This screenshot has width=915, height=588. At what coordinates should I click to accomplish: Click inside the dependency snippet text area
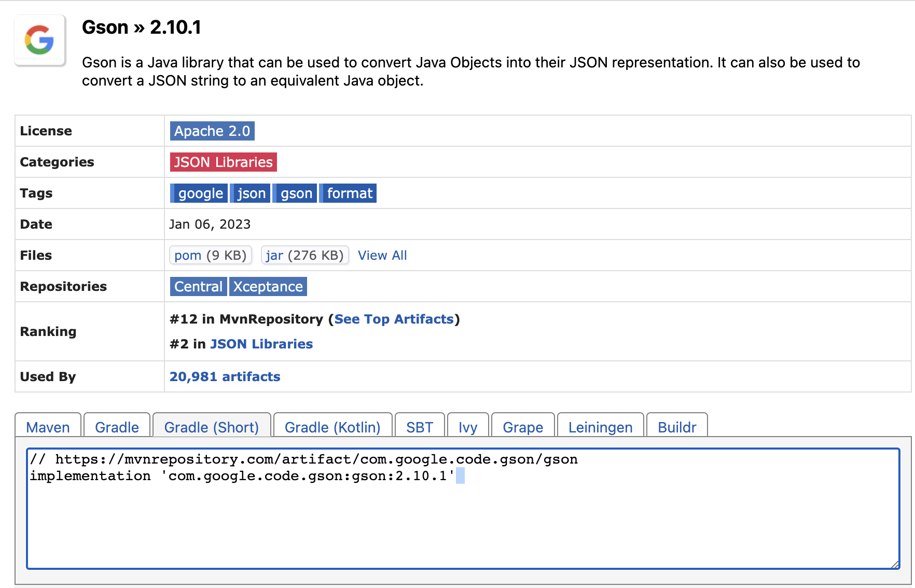coord(463,509)
